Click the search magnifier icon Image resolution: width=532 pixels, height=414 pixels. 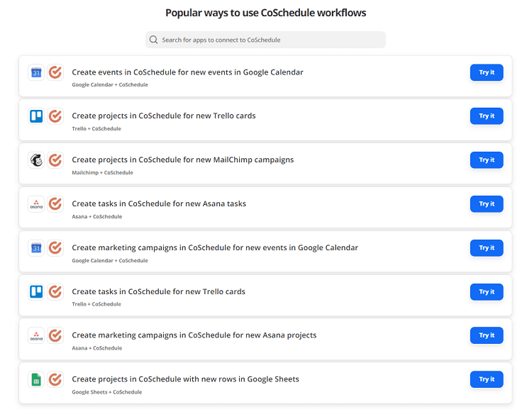154,40
